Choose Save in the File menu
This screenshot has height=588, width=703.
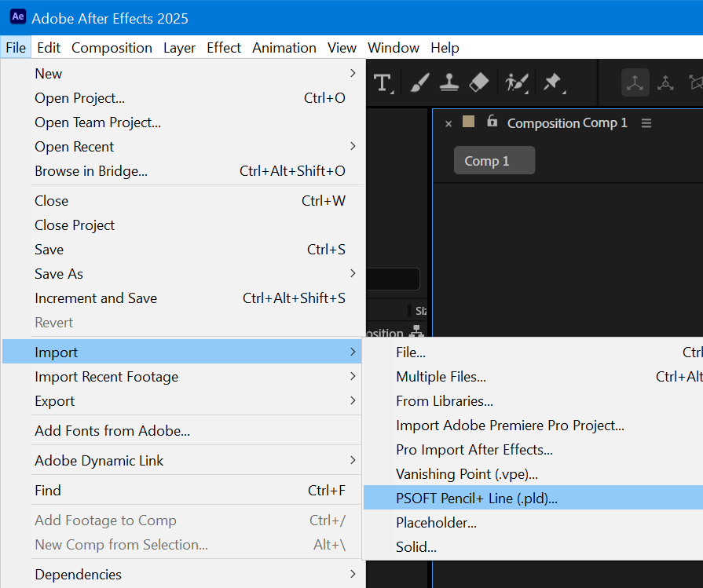[x=183, y=249]
